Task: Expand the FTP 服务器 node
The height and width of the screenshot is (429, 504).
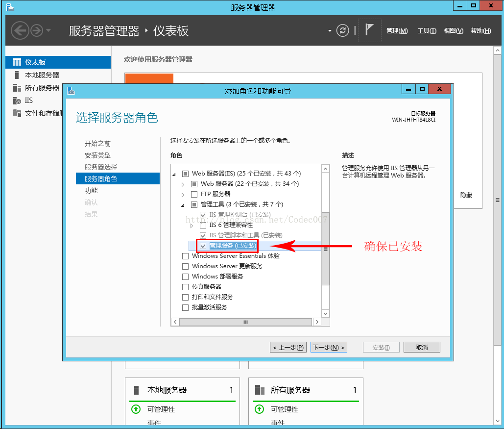Action: pos(183,195)
